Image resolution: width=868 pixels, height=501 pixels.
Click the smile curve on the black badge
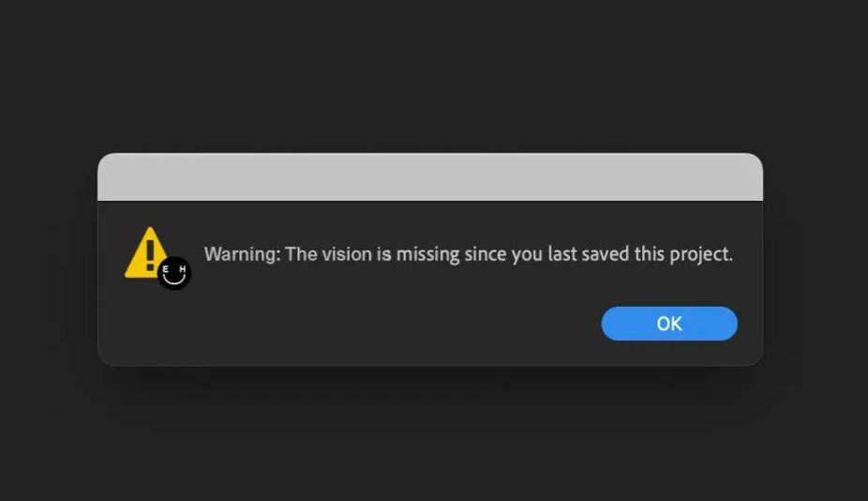tap(174, 280)
